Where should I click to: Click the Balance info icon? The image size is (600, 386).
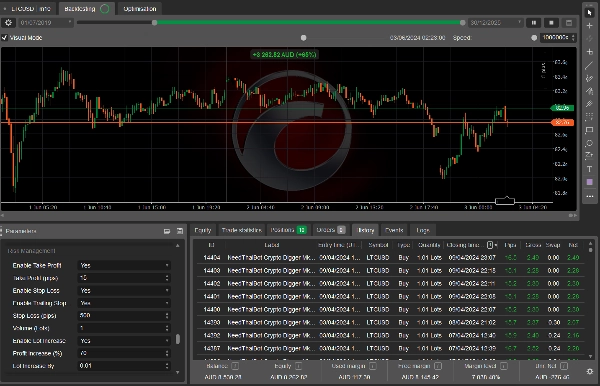[235, 366]
